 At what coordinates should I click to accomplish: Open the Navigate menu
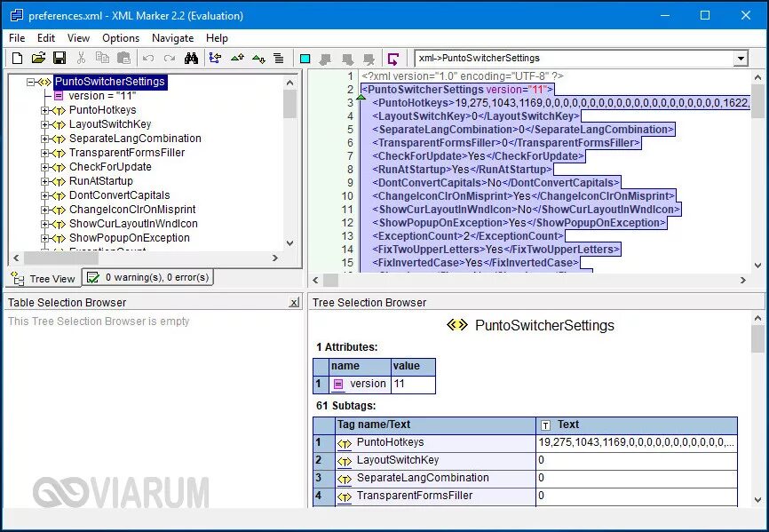pyautogui.click(x=172, y=38)
